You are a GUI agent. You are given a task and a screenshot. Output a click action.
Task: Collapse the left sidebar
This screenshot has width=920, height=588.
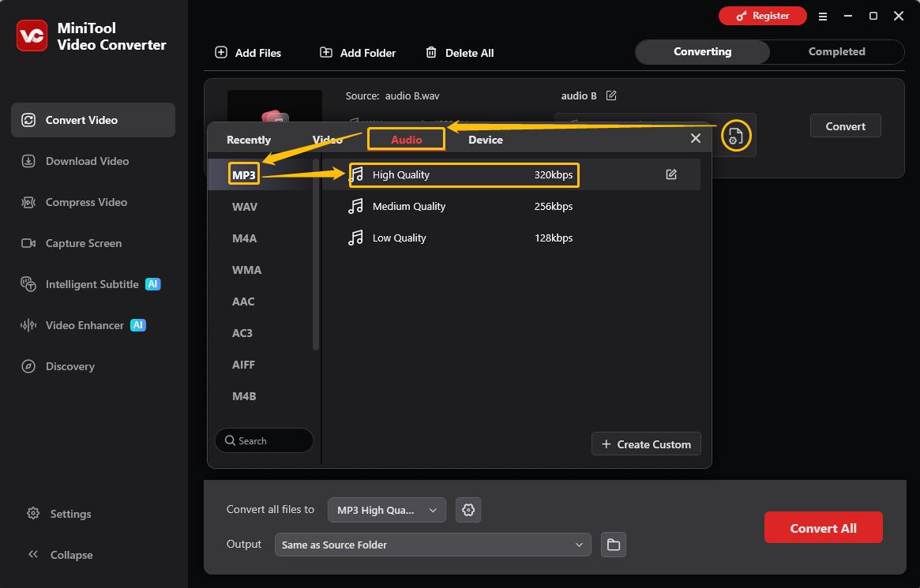60,555
